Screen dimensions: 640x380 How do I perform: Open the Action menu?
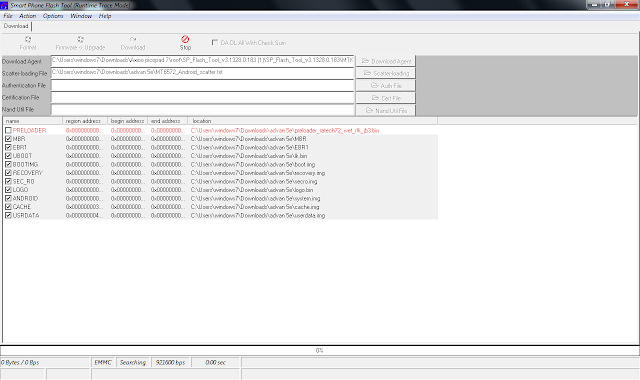pyautogui.click(x=28, y=16)
